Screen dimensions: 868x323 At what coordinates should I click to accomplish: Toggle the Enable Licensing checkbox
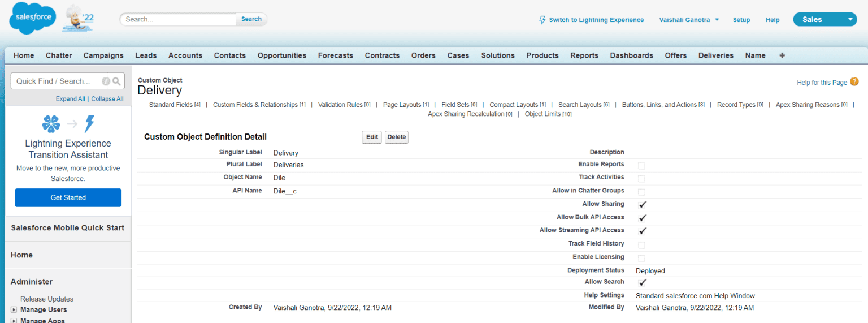641,259
